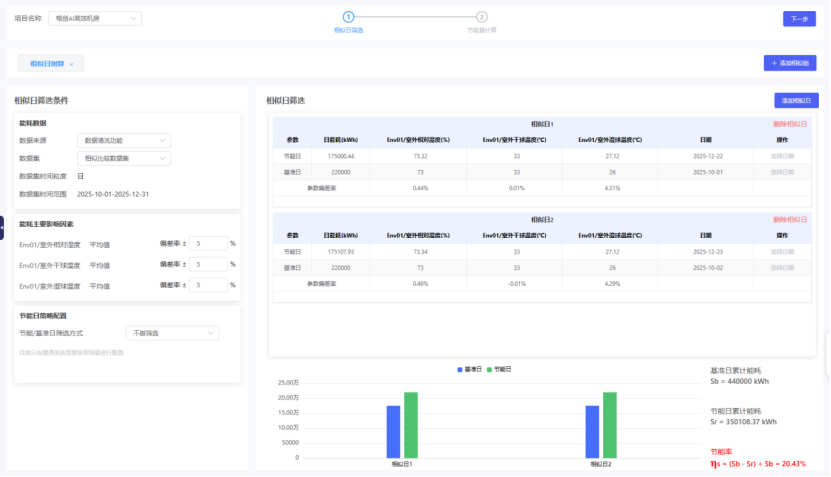Expand the 数据集 dropdown
Image resolution: width=831 pixels, height=477 pixels.
click(124, 158)
